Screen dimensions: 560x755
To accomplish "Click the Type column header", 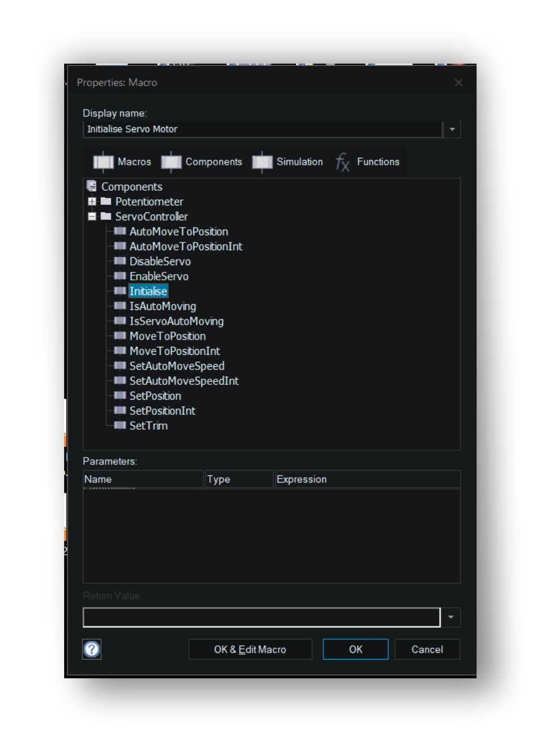I will pyautogui.click(x=239, y=479).
